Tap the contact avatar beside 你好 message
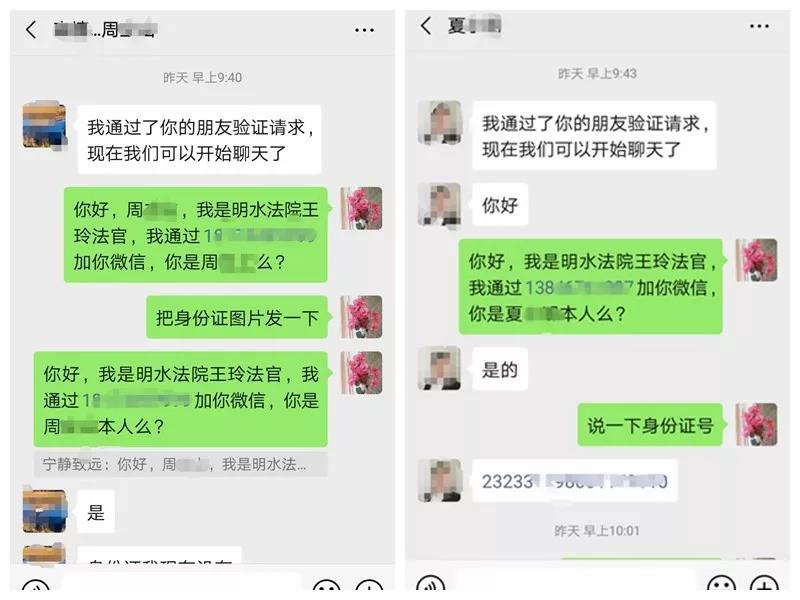This screenshot has height=600, width=800. pos(439,204)
